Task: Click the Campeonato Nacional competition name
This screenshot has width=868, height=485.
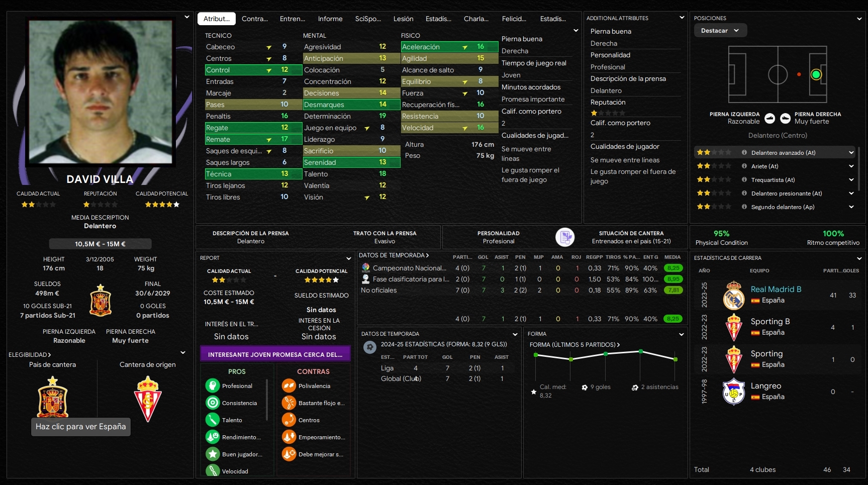Action: click(410, 268)
